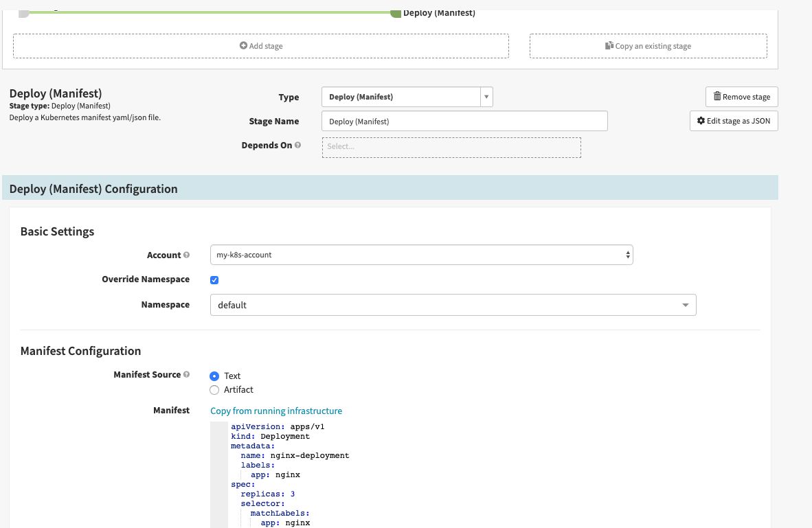Click the manifest line 'kind: Deployment'

point(270,437)
